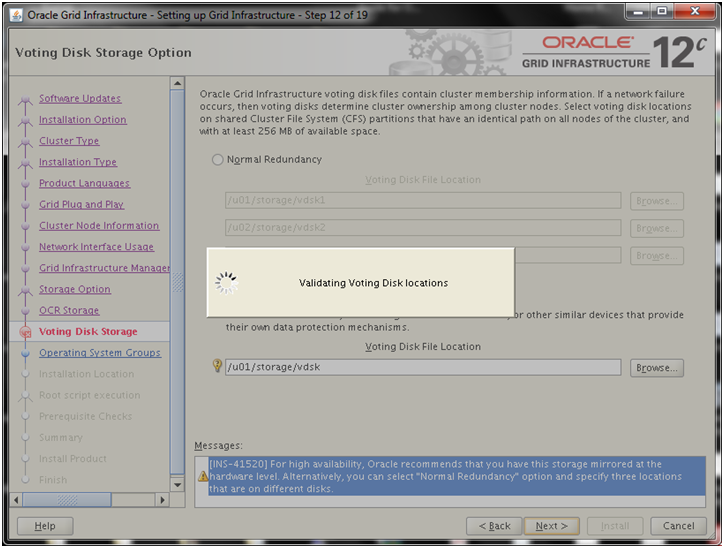Click the Installation Location step label
The width and height of the screenshot is (724, 548).
tap(86, 374)
